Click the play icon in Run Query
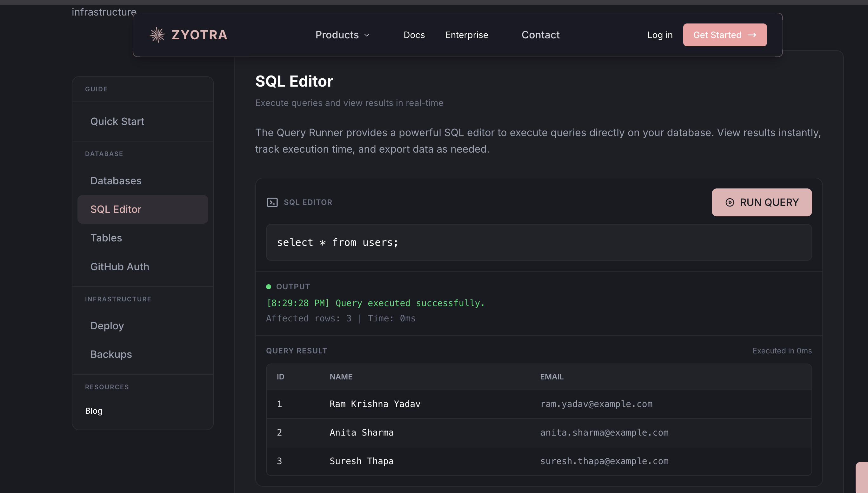 730,202
